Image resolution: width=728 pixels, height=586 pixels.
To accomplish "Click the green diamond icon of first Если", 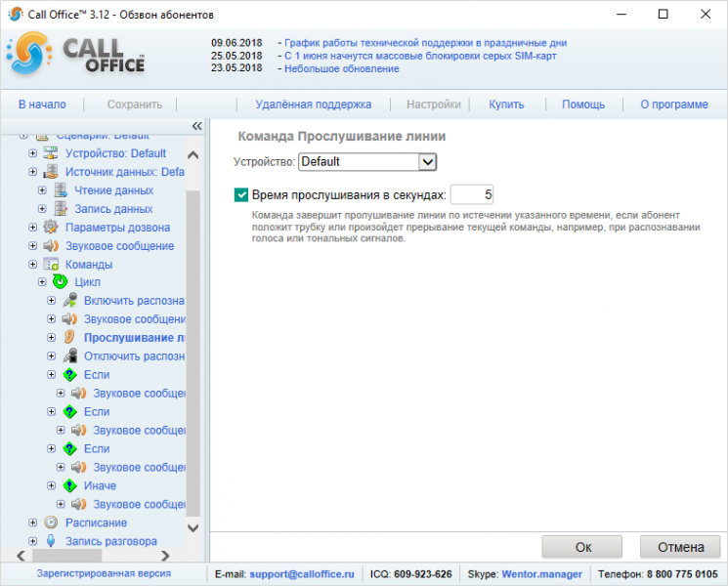I will [x=69, y=374].
